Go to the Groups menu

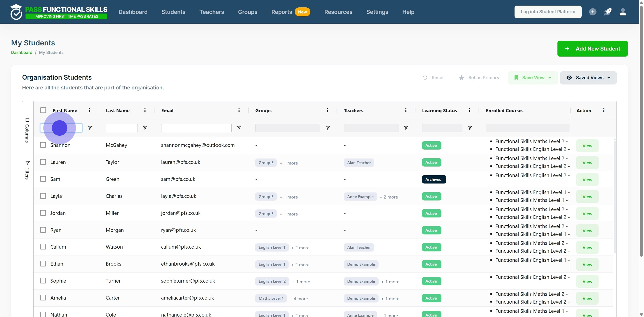[248, 12]
